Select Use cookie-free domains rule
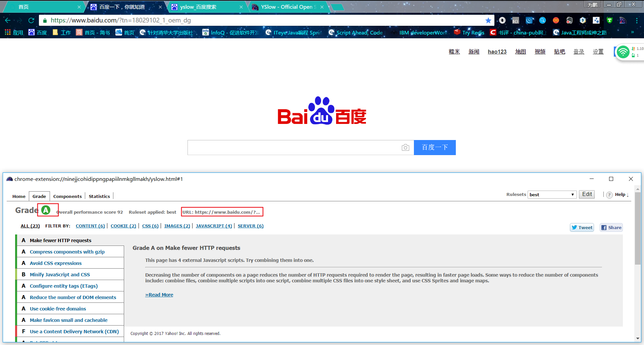This screenshot has width=644, height=345. [70, 308]
